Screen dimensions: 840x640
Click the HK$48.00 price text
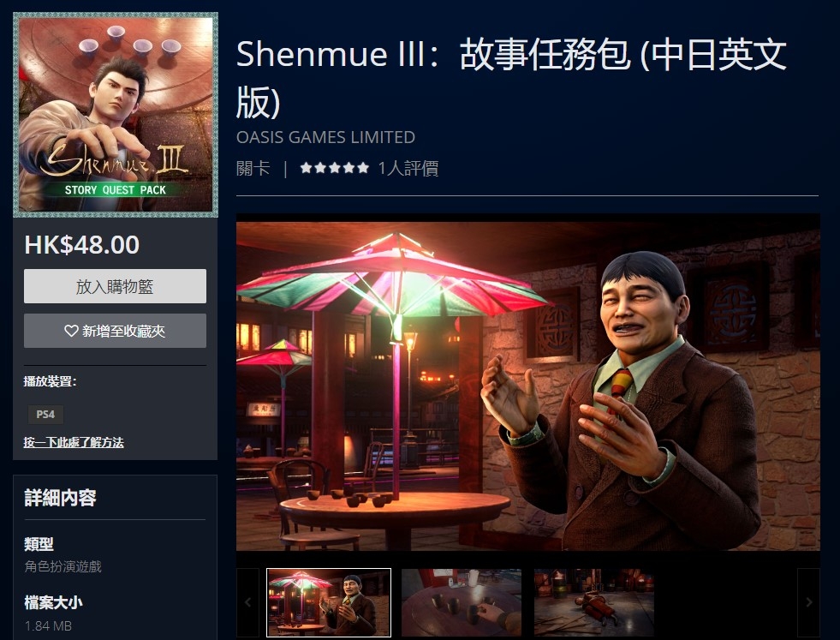tap(82, 245)
